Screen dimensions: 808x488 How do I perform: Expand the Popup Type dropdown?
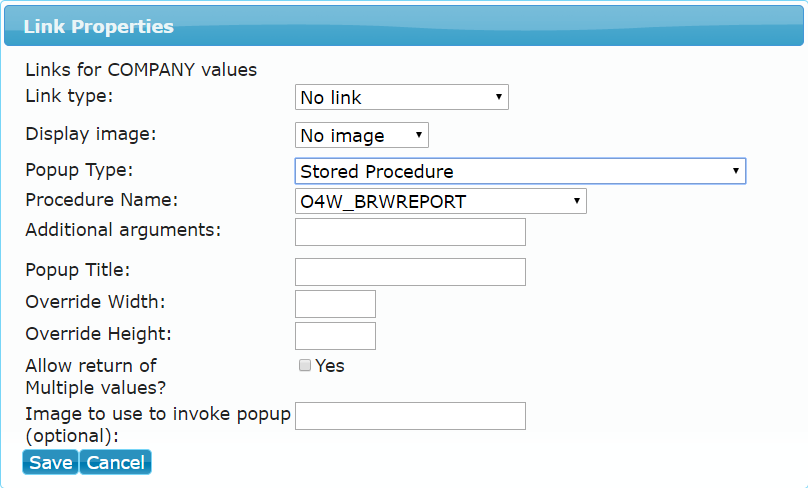click(x=520, y=171)
